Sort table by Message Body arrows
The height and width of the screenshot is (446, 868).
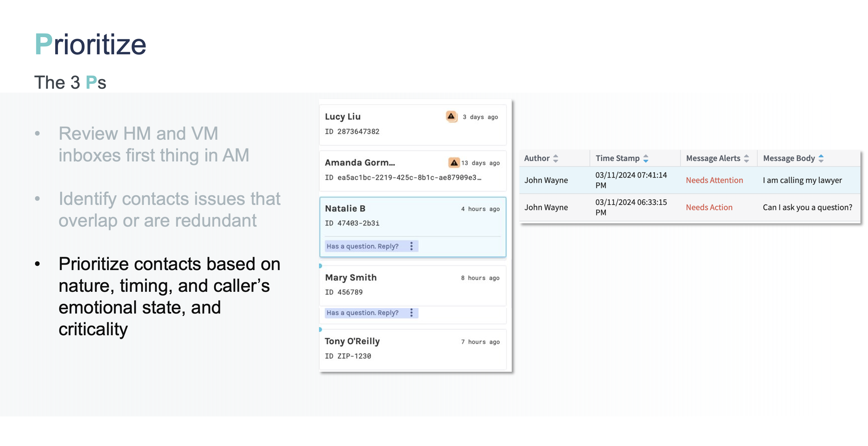coord(821,158)
